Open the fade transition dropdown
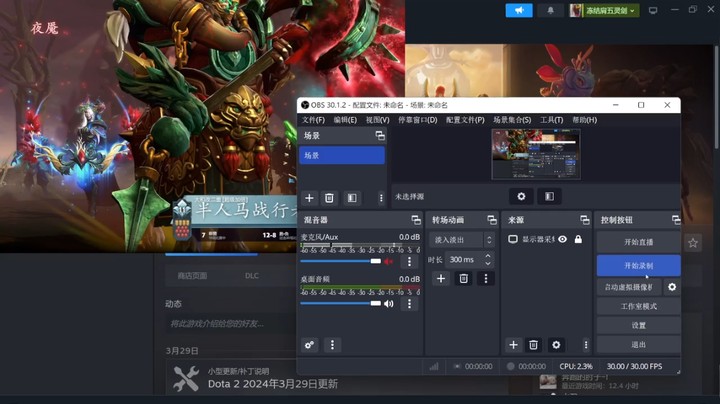The image size is (720, 404). 461,240
